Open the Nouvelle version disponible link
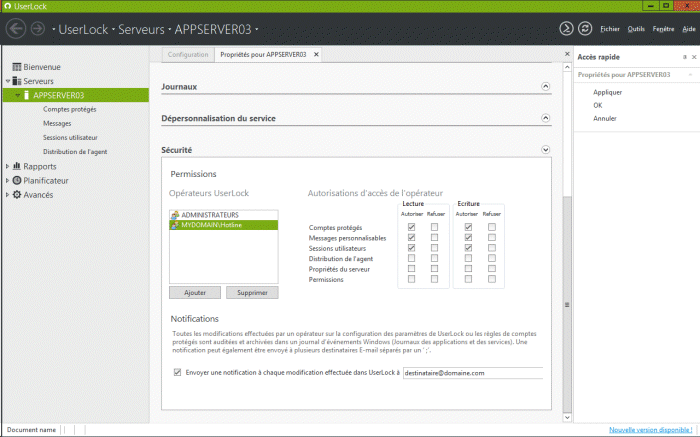This screenshot has width=700, height=437. point(651,429)
